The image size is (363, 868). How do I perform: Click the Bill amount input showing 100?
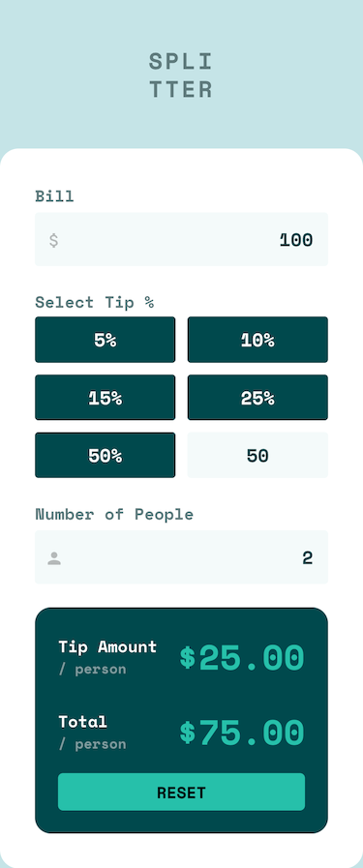(182, 240)
